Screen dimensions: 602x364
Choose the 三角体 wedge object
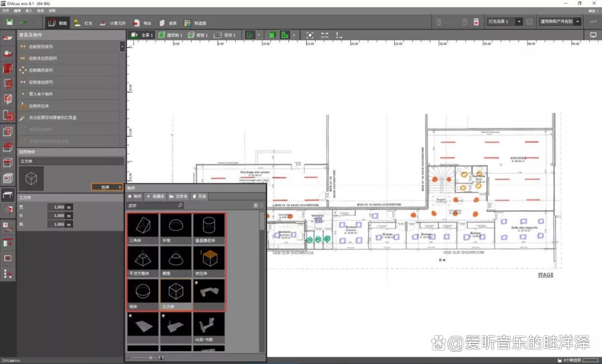coord(143,229)
